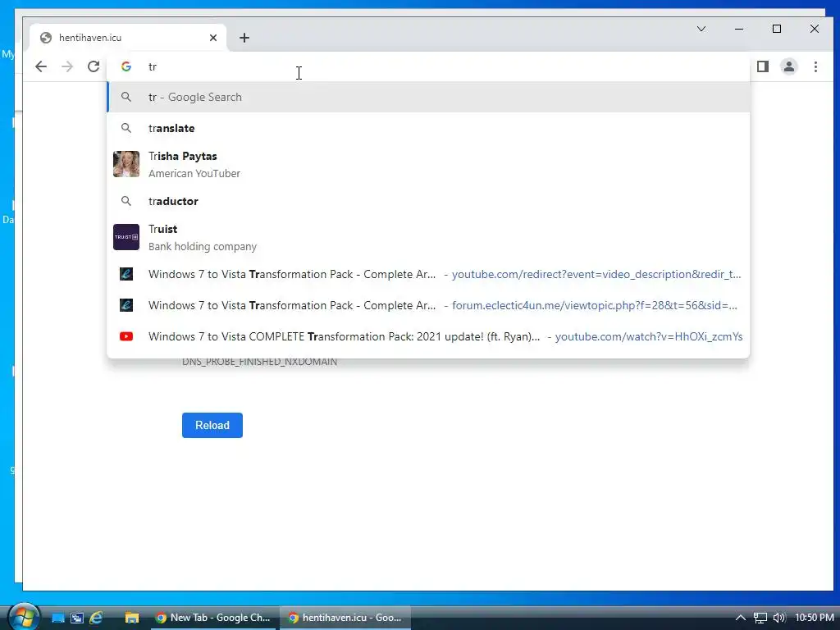Image resolution: width=840 pixels, height=630 pixels.
Task: Maximize the Chrome window
Action: click(777, 29)
